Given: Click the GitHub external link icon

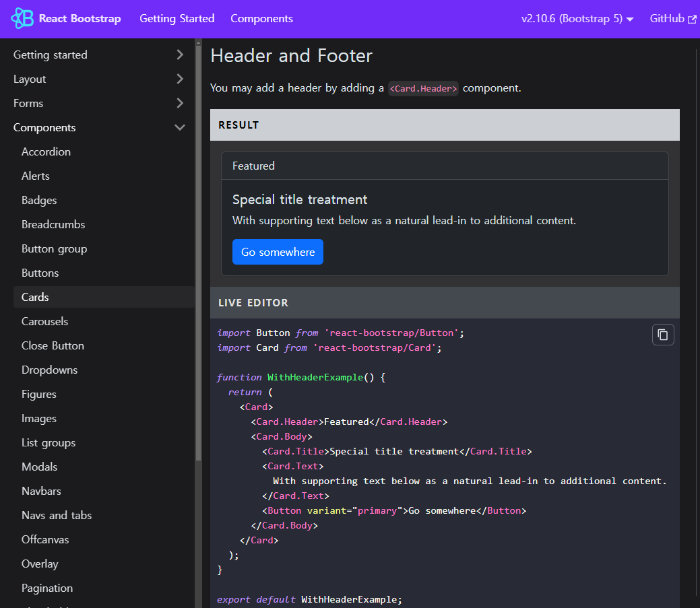Looking at the screenshot, I should (692, 19).
